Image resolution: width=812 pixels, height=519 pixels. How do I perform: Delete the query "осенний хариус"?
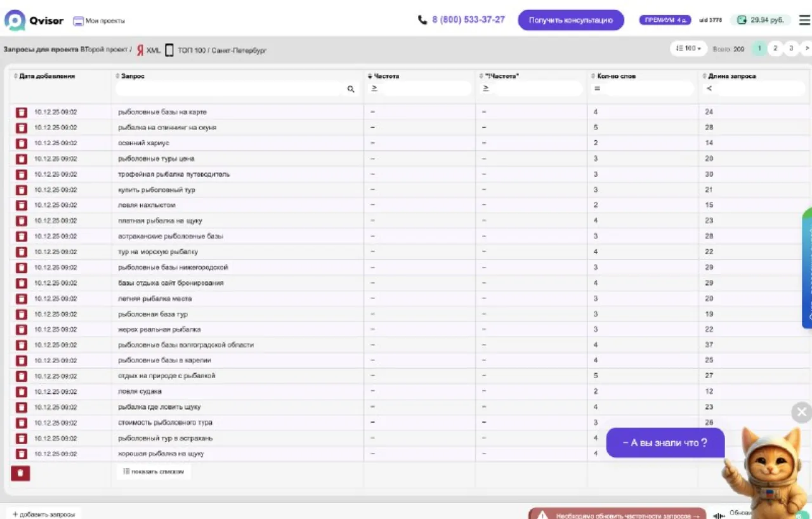[22, 143]
